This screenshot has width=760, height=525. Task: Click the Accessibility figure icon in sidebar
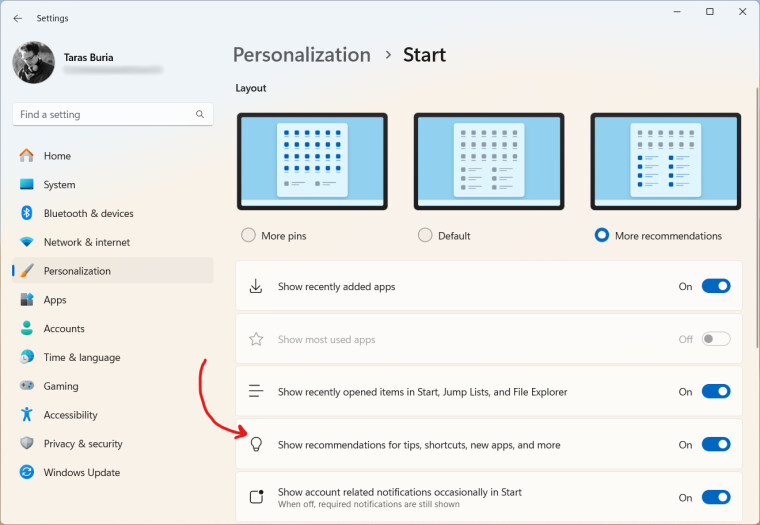(x=26, y=415)
